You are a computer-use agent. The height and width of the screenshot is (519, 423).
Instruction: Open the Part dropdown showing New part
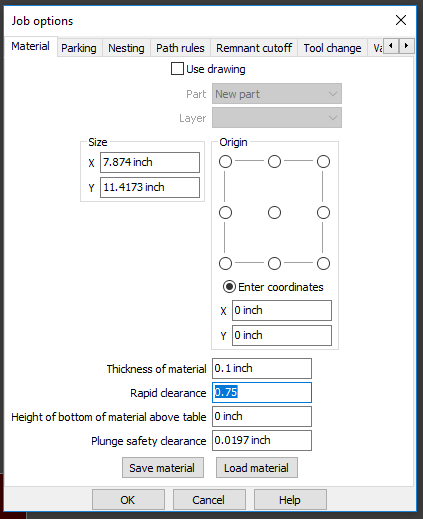pos(277,94)
